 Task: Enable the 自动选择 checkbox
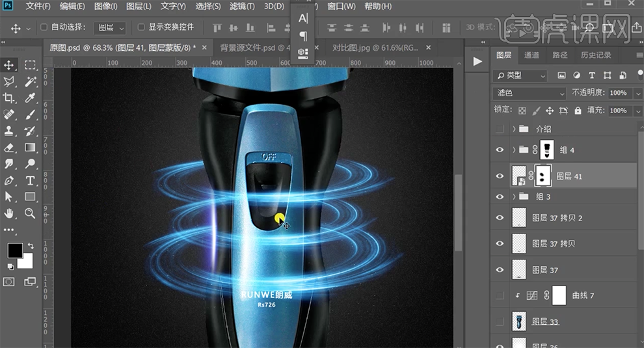[x=44, y=27]
